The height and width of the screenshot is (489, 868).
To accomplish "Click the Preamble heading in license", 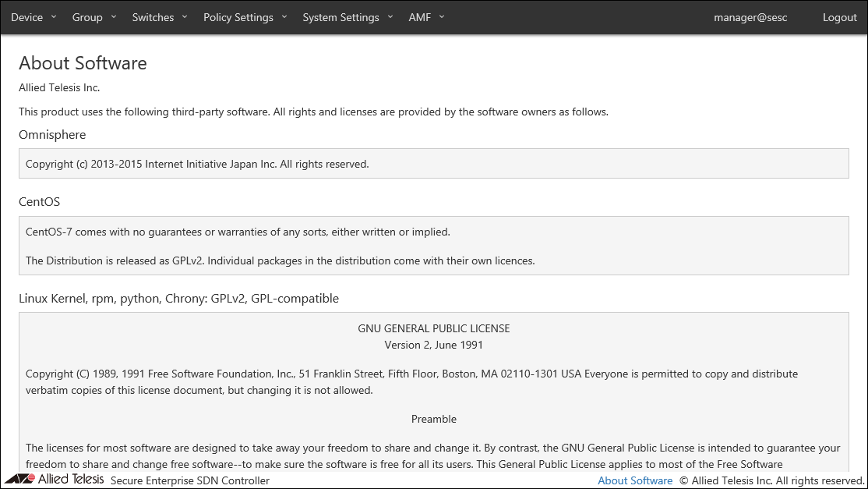I will point(433,419).
